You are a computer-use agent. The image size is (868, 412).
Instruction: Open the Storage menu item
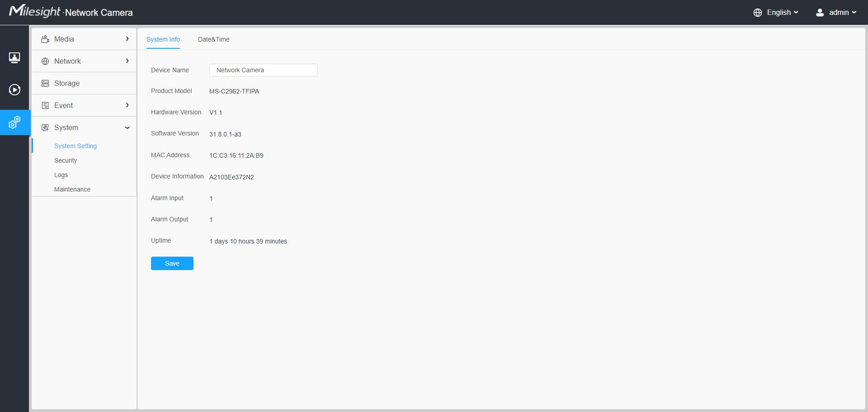[x=84, y=84]
